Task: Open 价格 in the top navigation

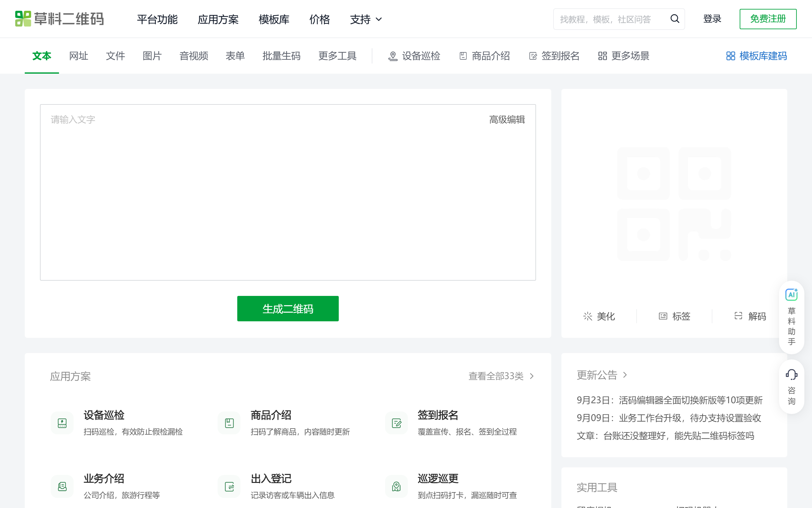Action: (x=319, y=19)
